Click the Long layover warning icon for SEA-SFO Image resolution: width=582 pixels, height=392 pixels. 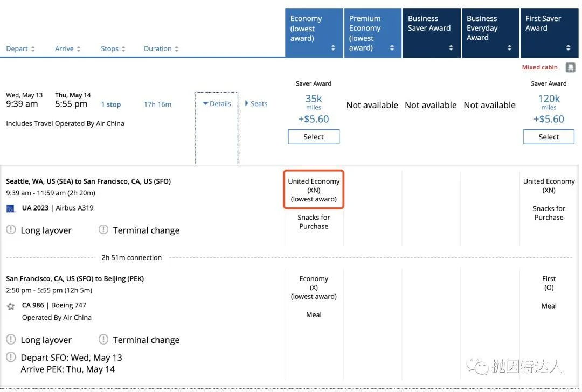point(11,229)
